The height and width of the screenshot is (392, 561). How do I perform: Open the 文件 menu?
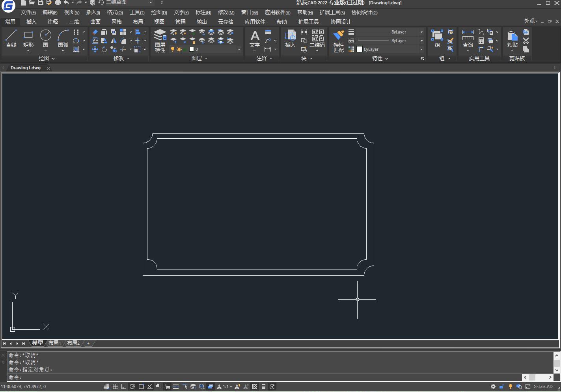click(28, 13)
